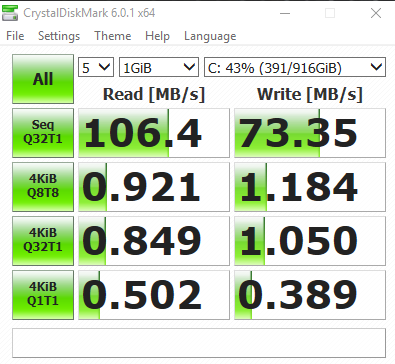395x364 pixels.
Task: Start the 4KiB Q1T1 test
Action: 43,295
